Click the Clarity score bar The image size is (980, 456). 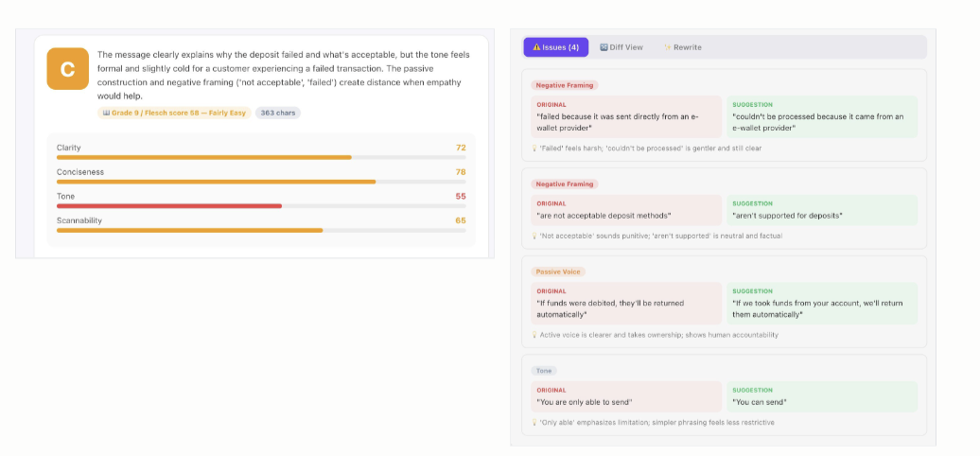coord(261,157)
